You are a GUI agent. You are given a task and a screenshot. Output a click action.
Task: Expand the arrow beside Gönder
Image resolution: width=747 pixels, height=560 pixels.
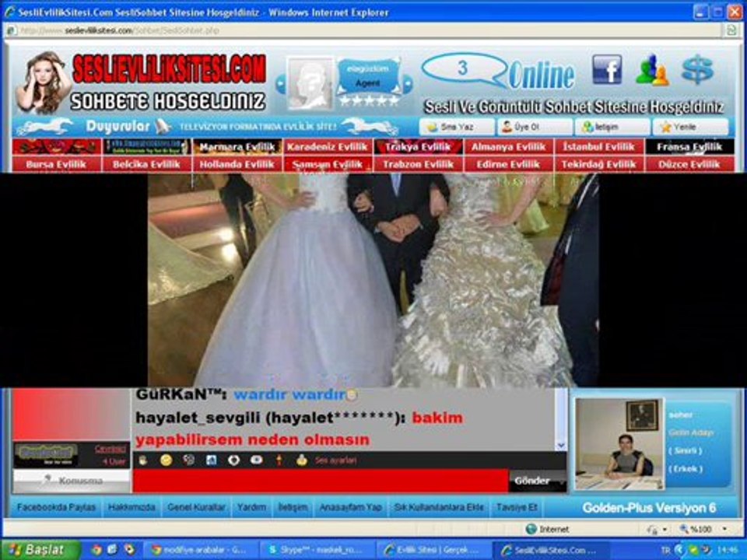click(562, 481)
